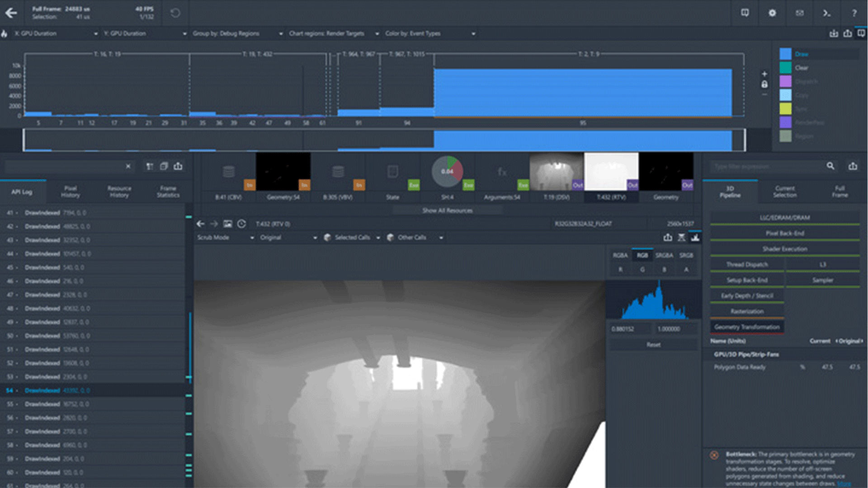The image size is (868, 488).
Task: Click the flame hotspot icon
Action: pyautogui.click(x=4, y=33)
